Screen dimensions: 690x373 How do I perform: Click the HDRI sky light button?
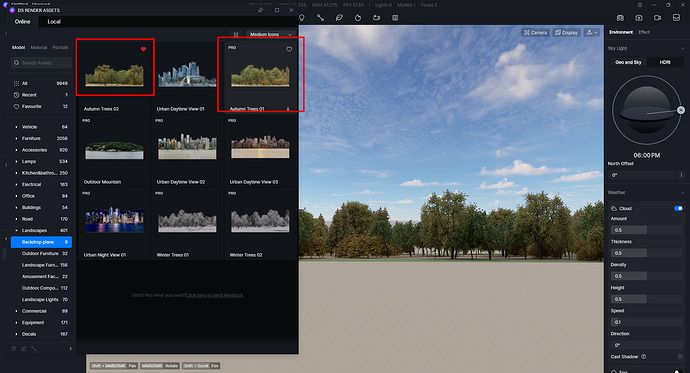(665, 62)
